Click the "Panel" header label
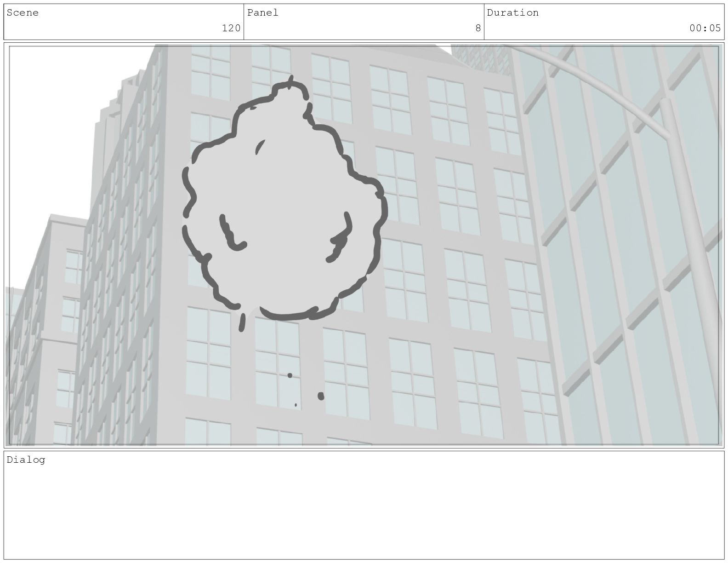 click(263, 13)
